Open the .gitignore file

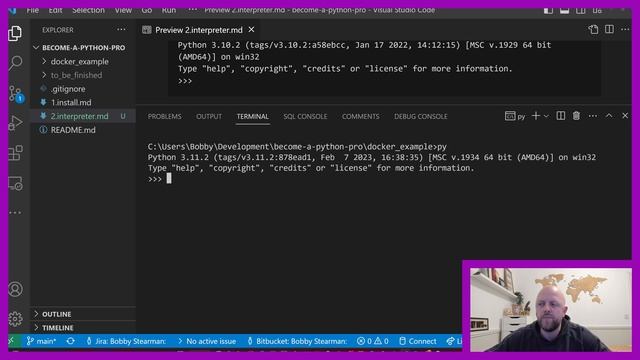point(83,89)
